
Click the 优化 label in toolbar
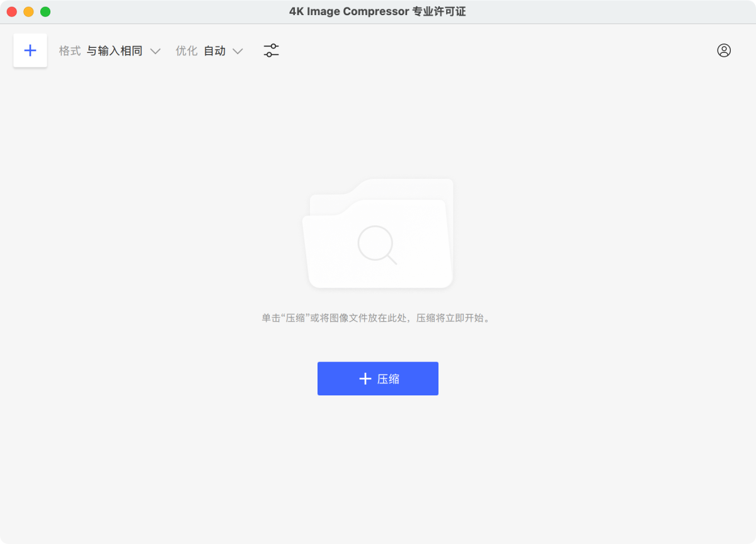point(186,51)
